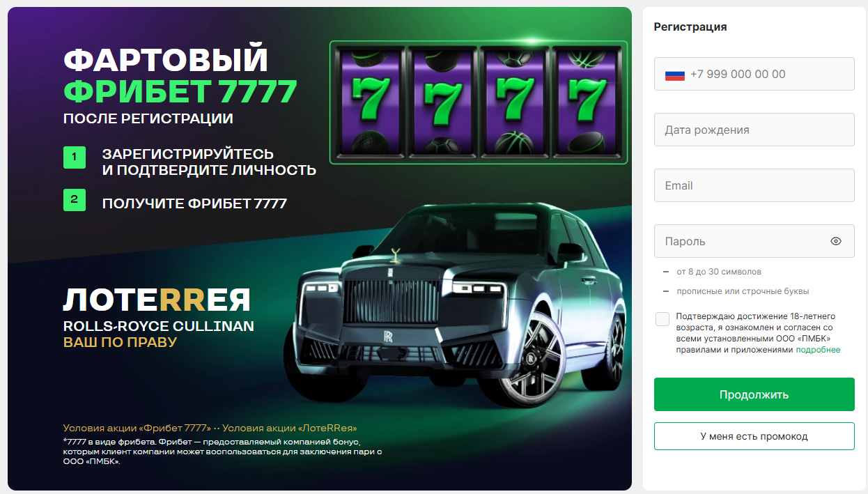The width and height of the screenshot is (868, 494).
Task: Toggle password visibility eye icon
Action: click(836, 241)
